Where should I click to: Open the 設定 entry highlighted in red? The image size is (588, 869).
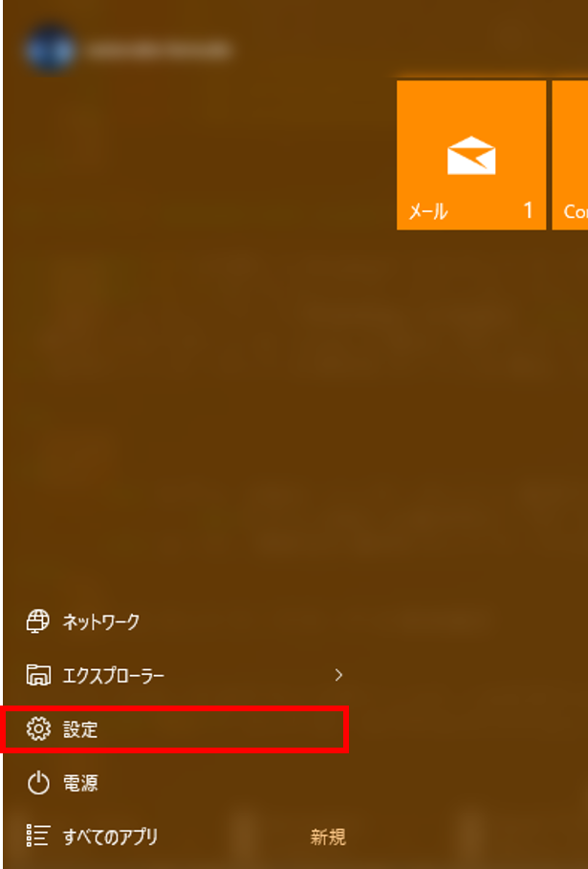pyautogui.click(x=175, y=729)
